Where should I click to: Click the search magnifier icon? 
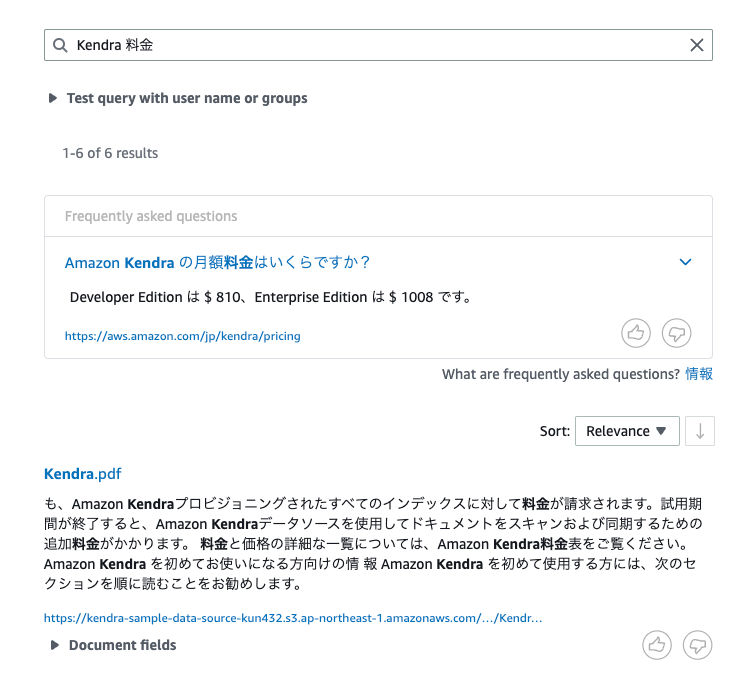coord(60,45)
